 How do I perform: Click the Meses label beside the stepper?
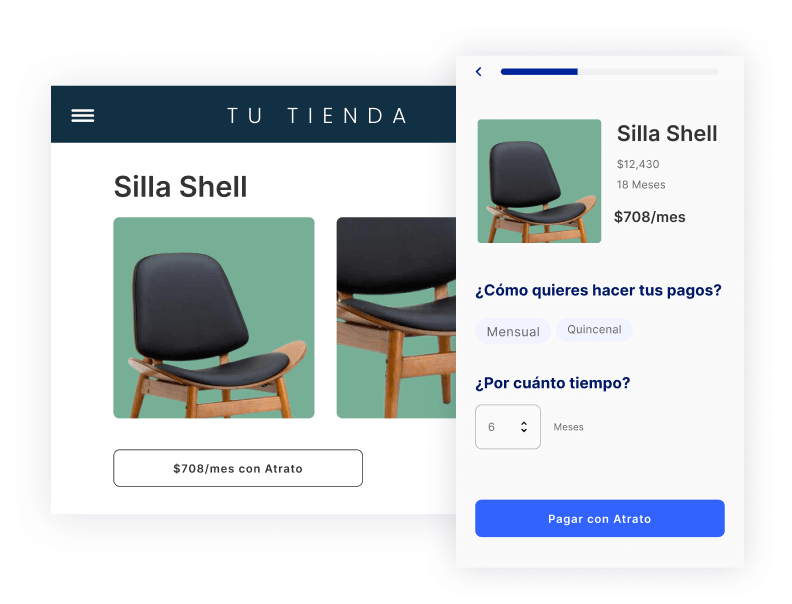[568, 427]
